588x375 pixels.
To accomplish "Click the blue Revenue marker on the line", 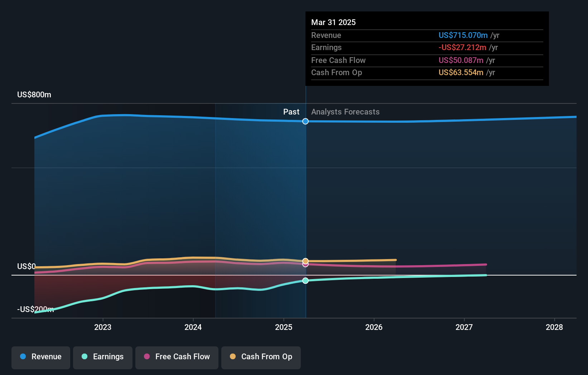I will point(305,121).
